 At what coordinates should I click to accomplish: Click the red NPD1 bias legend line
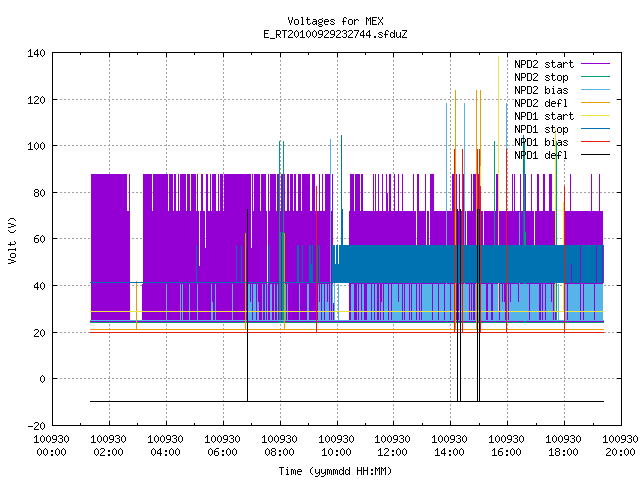click(x=596, y=142)
